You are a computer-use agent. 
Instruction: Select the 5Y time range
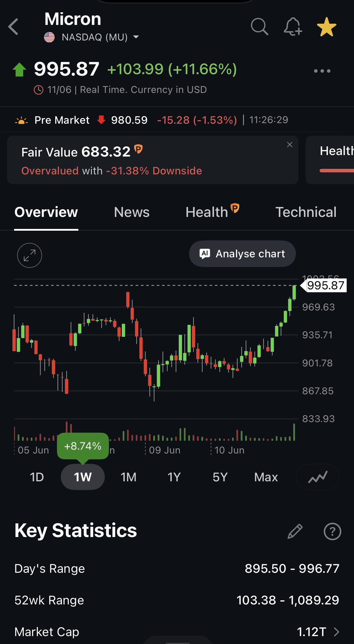click(220, 477)
